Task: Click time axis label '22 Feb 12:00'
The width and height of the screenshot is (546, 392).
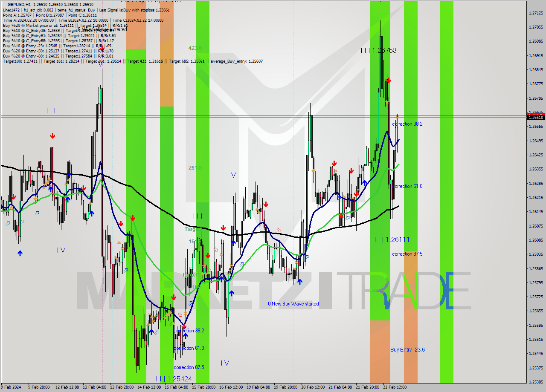Action: 395,387
